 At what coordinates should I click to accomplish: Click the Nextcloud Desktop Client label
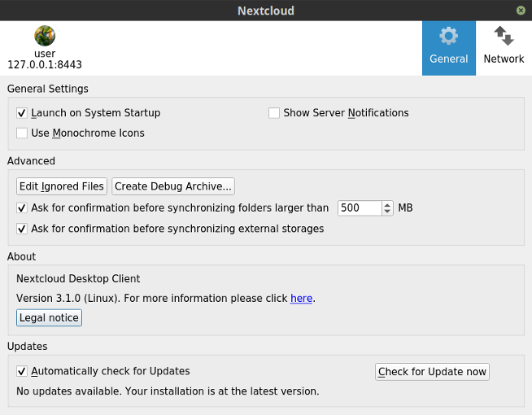(78, 278)
